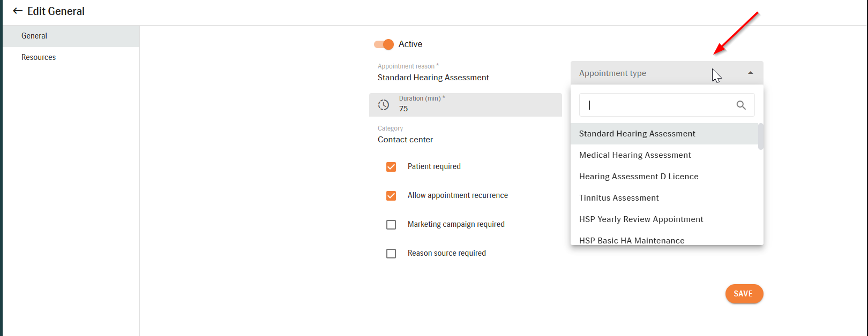Switch to the Resources sidebar tab
This screenshot has width=868, height=336.
click(x=71, y=57)
